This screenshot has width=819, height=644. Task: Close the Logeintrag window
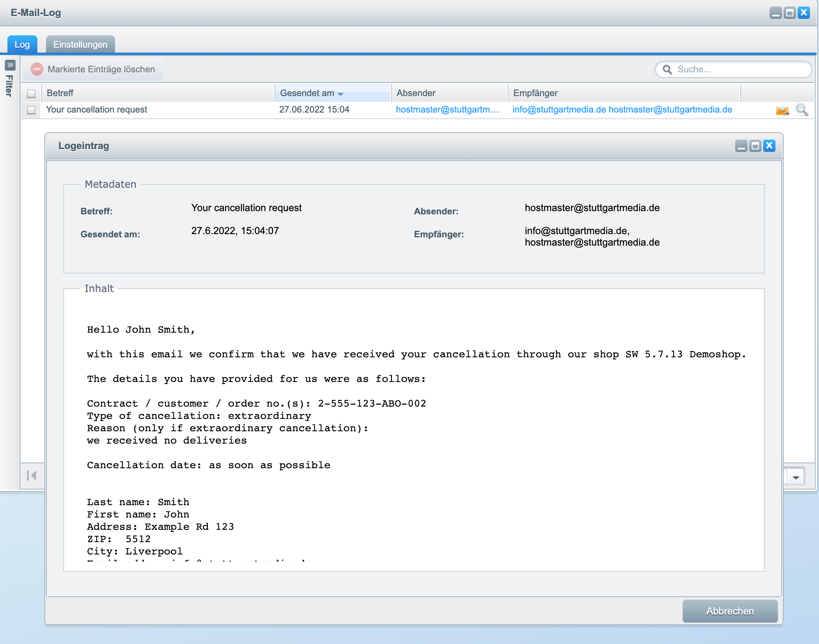[769, 146]
